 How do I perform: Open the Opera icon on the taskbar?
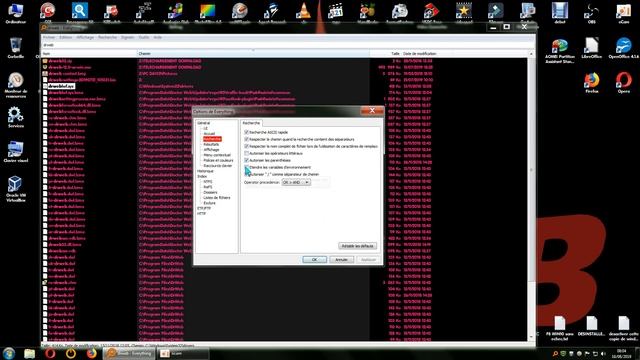point(50,353)
